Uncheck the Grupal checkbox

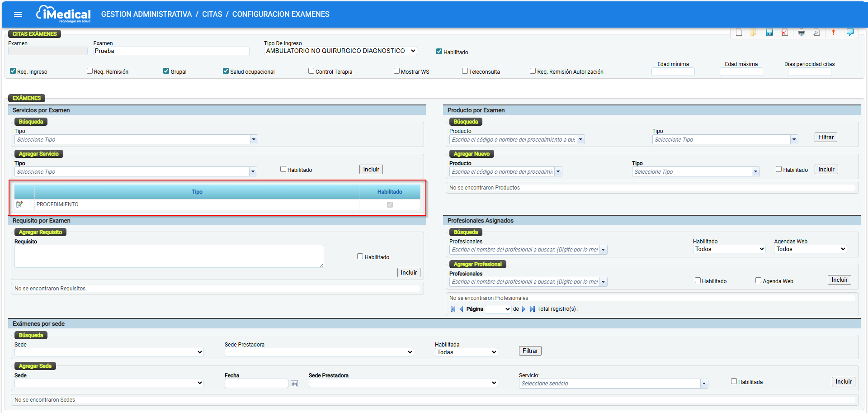tap(166, 71)
